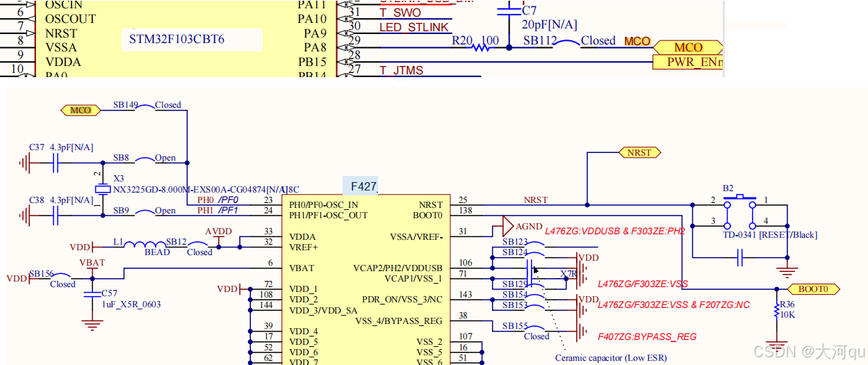Select the capacitor below the B2 reset button

(x=739, y=259)
